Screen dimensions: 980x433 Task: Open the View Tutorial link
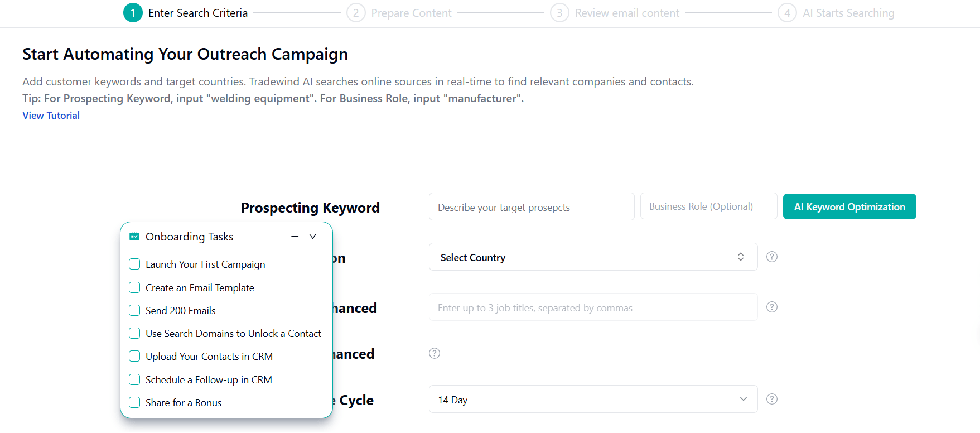[x=51, y=116]
